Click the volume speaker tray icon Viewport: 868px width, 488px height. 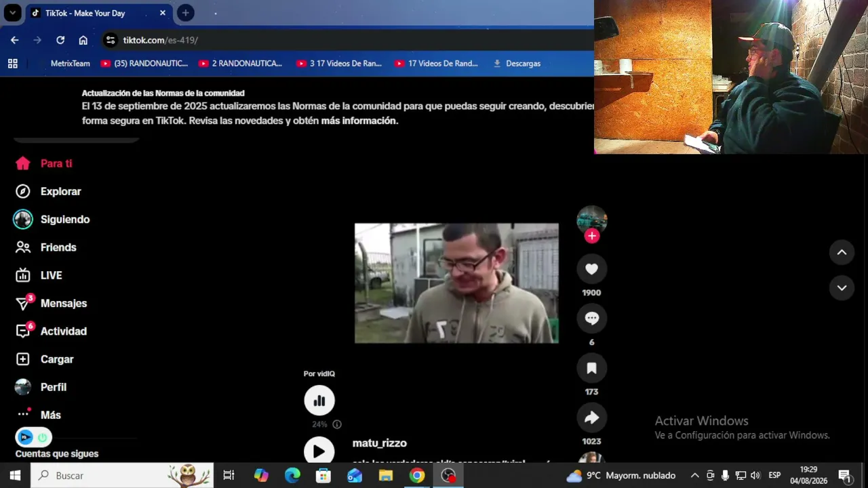click(755, 476)
